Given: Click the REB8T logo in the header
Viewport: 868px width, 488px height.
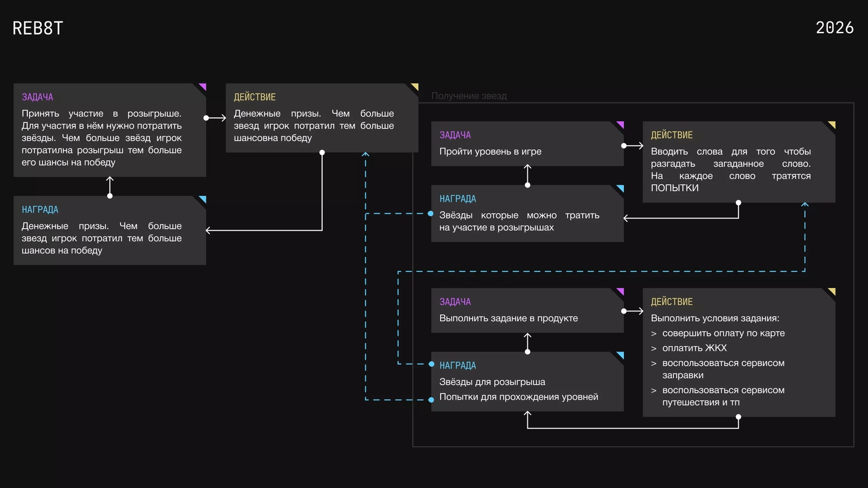Looking at the screenshot, I should pyautogui.click(x=38, y=28).
